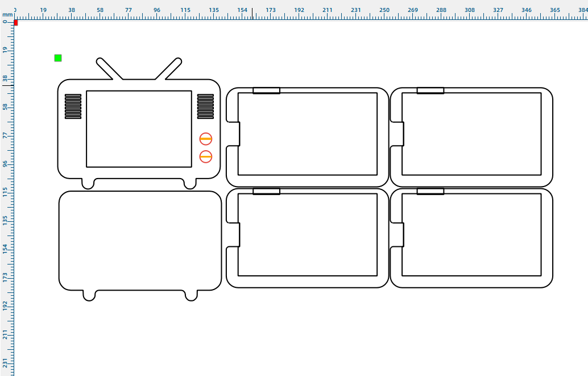The image size is (588, 376).
Task: Select the top-middle frame's left side notch
Action: click(x=234, y=134)
